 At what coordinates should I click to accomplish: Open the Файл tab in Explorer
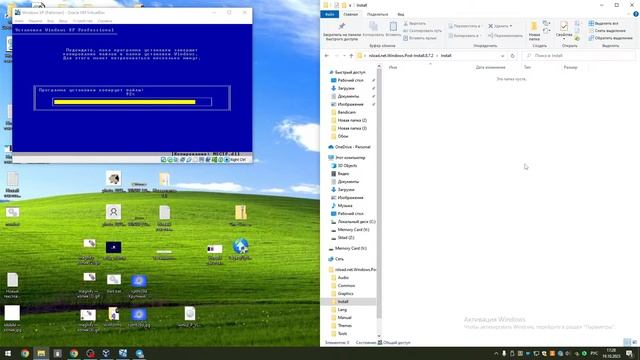329,14
